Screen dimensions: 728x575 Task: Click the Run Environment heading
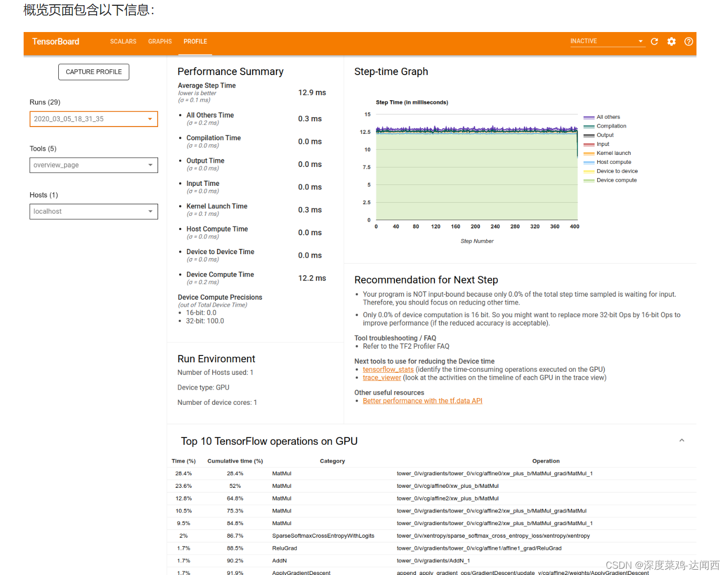tap(216, 359)
